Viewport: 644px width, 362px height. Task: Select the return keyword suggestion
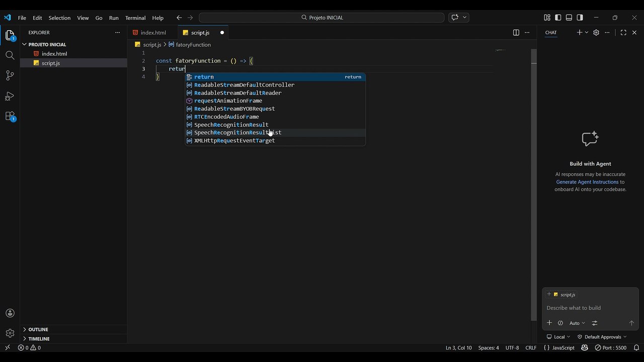click(x=275, y=77)
